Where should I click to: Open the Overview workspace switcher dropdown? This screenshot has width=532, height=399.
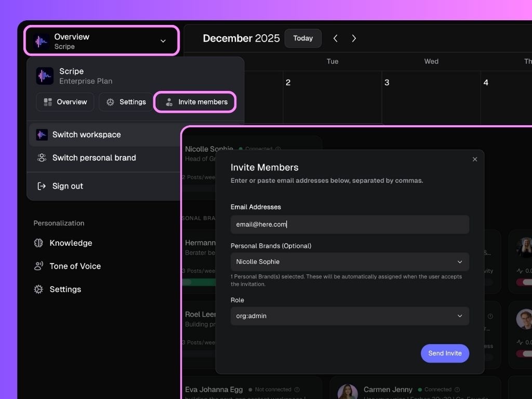[101, 41]
